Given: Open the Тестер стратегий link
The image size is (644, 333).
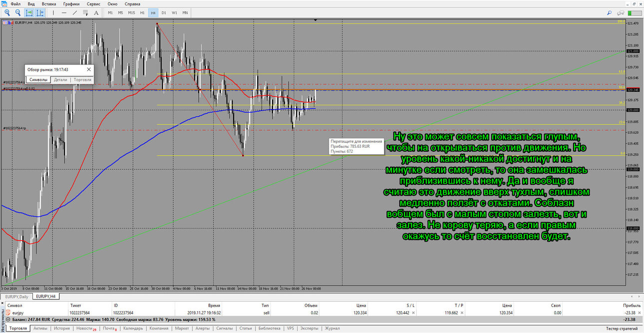Looking at the screenshot, I should [622, 329].
